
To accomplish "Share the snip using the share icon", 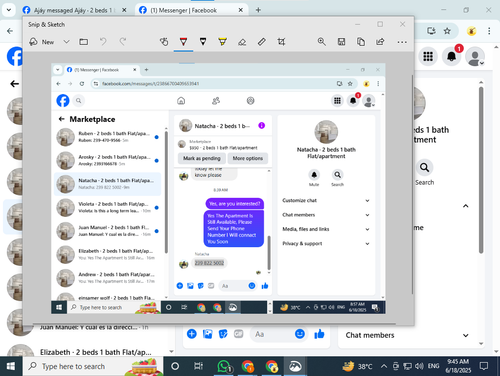I will [x=380, y=42].
